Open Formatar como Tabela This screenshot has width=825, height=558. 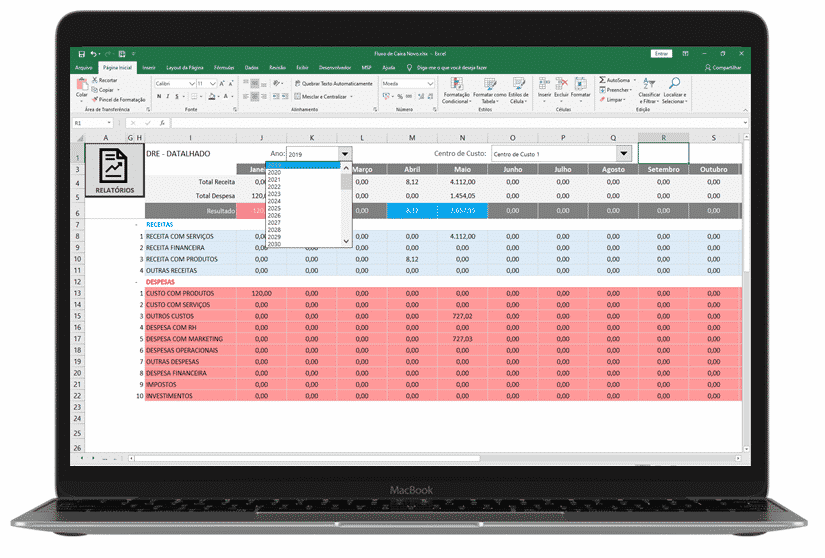489,90
